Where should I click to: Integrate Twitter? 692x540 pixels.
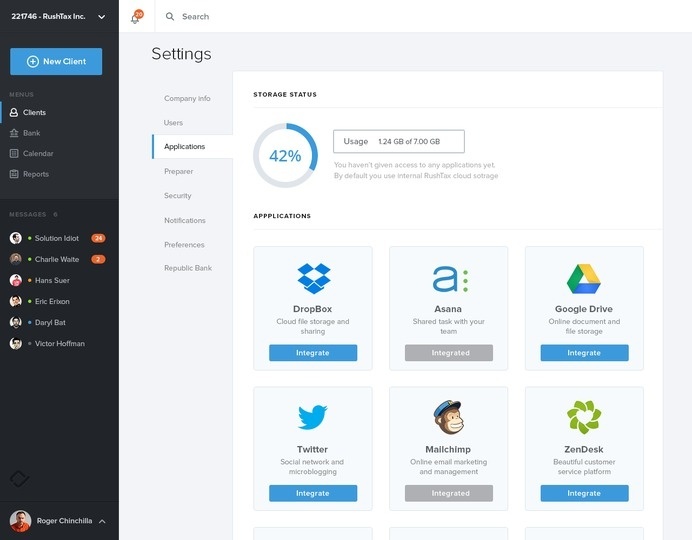pyautogui.click(x=313, y=493)
